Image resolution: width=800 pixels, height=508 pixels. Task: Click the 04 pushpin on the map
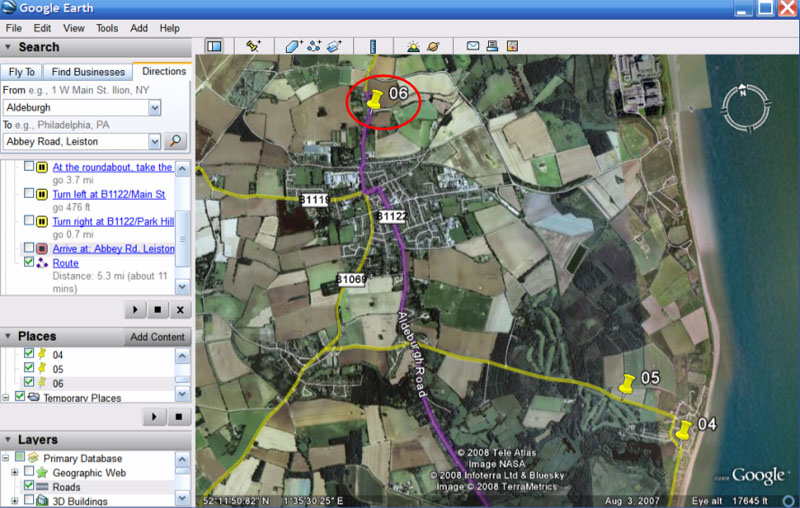click(x=684, y=429)
